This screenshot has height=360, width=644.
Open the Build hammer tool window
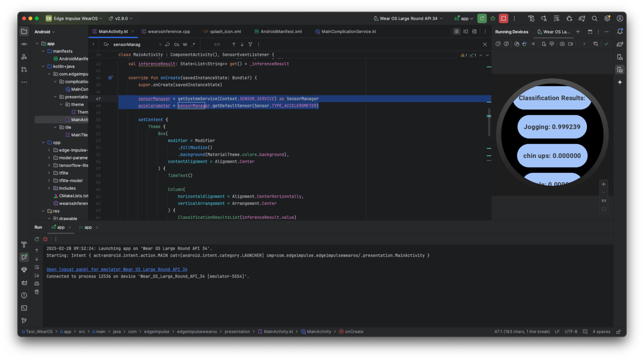point(24,244)
